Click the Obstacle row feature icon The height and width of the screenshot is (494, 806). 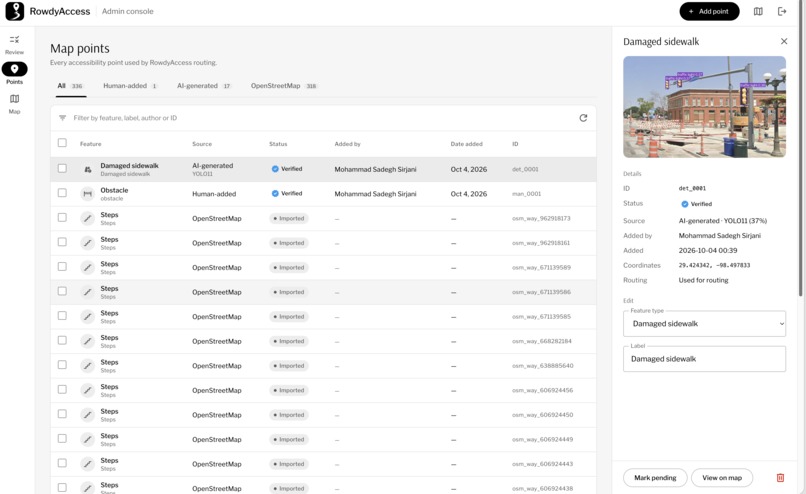tap(88, 194)
